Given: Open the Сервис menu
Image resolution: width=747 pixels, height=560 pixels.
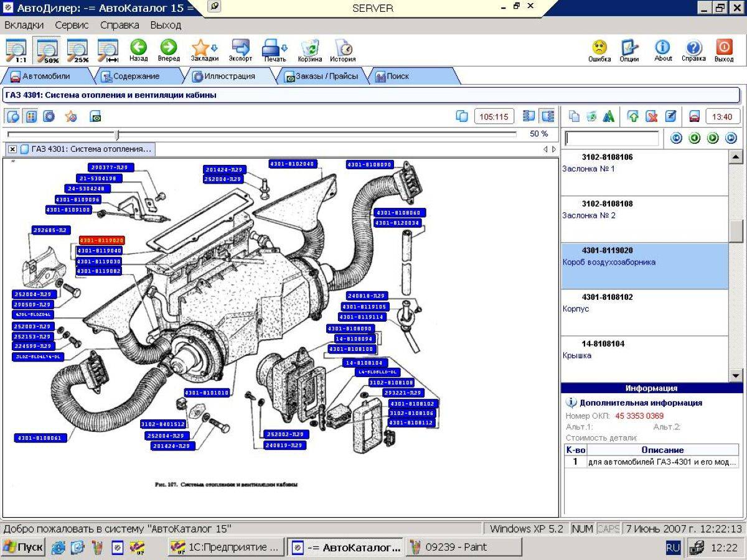Looking at the screenshot, I should (72, 26).
